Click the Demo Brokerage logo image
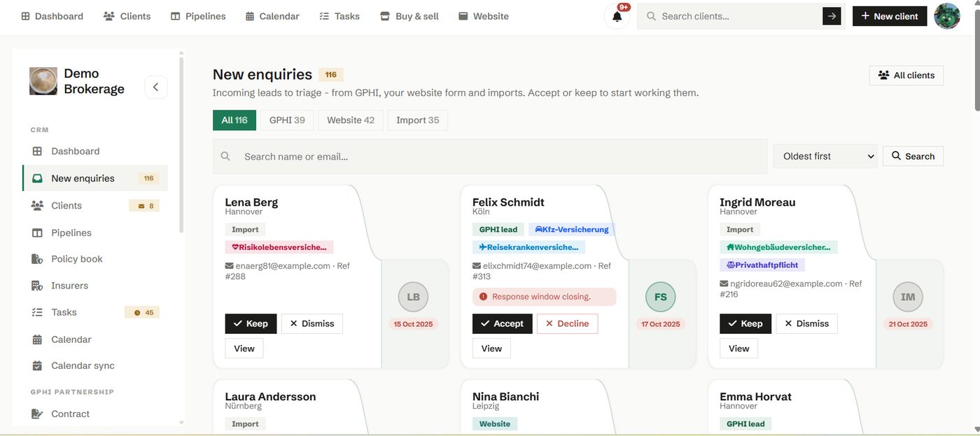The image size is (980, 436). click(43, 81)
